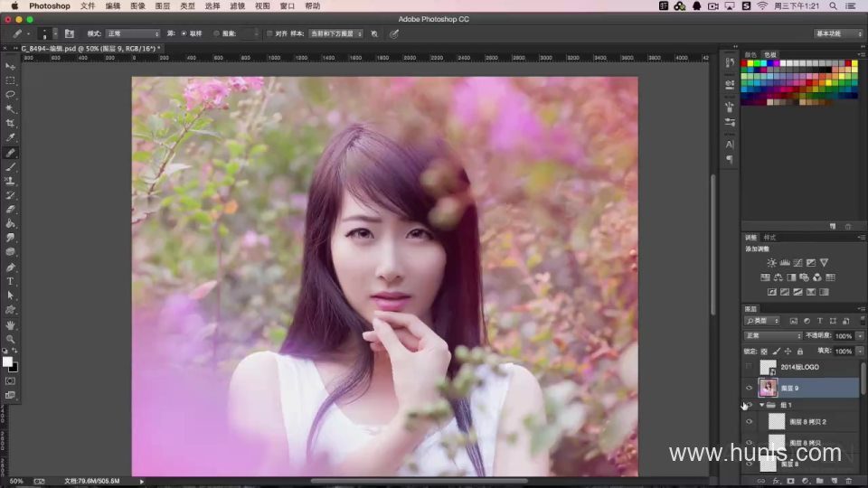
Task: Hide 图层 8 拷贝 2 layer eye
Action: 749,422
